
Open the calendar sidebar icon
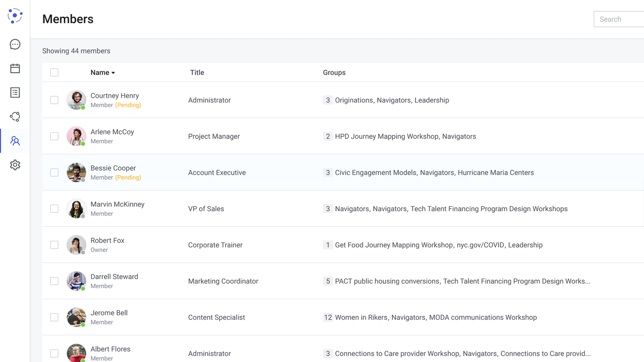[15, 68]
